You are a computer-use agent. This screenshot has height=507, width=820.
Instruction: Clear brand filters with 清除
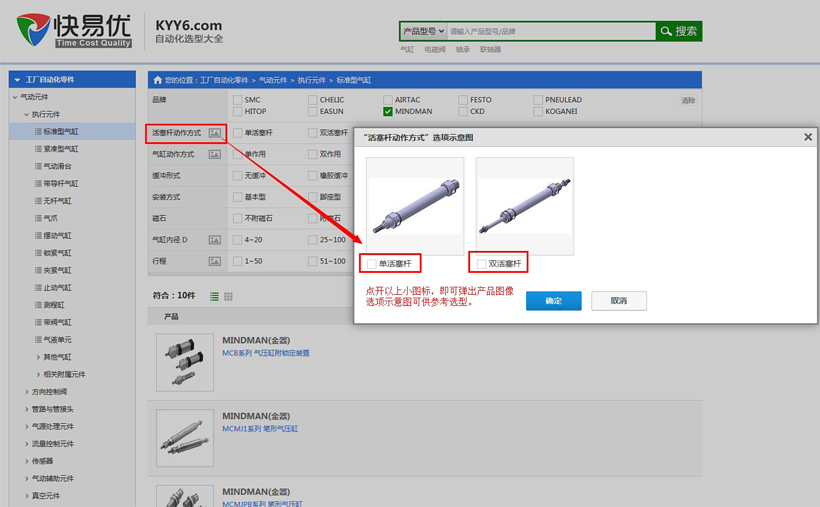[688, 100]
